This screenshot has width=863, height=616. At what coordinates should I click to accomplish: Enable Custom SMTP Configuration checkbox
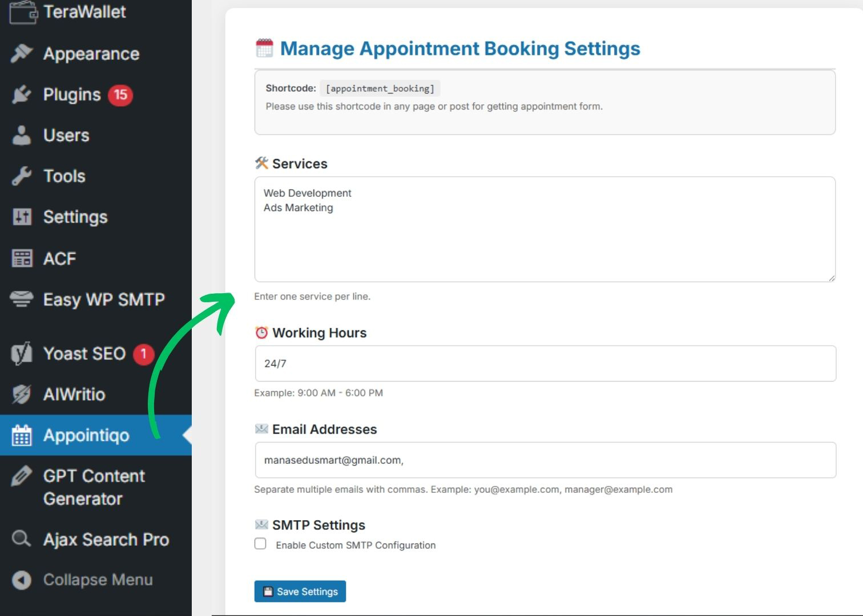[x=260, y=544]
